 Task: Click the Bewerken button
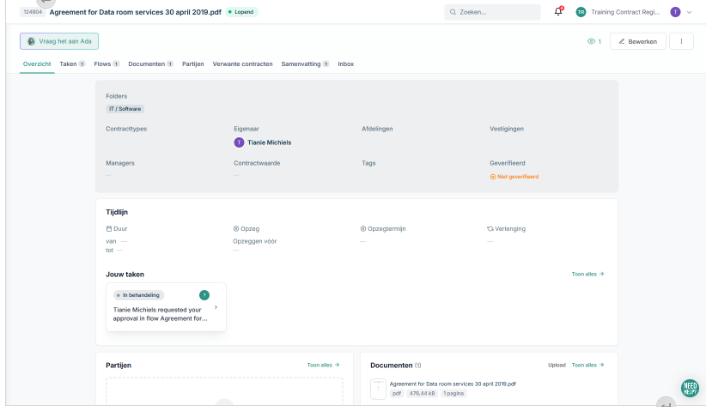637,41
